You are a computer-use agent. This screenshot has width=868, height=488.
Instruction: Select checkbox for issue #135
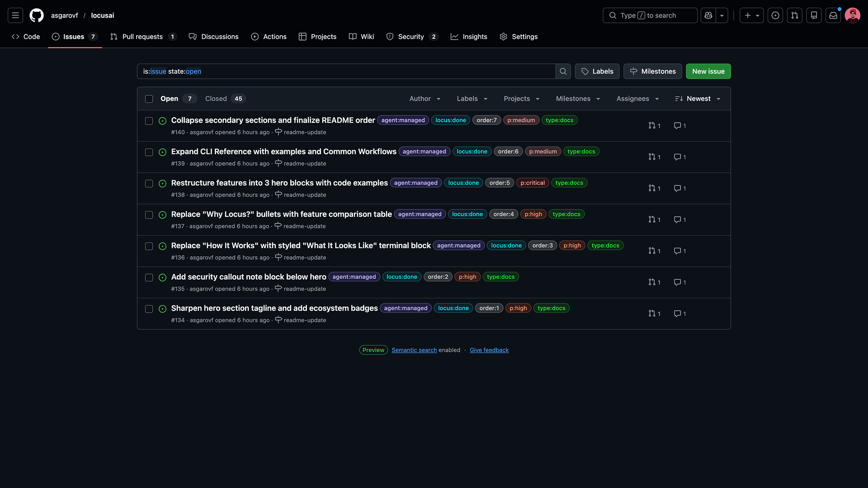click(x=149, y=277)
